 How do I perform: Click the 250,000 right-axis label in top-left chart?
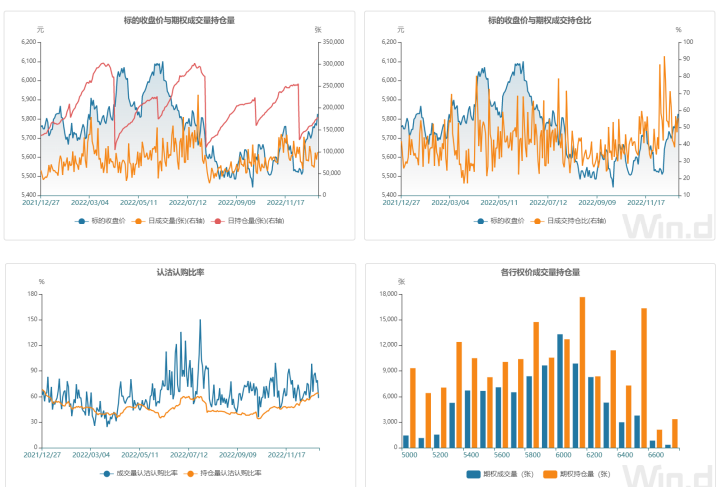[333, 85]
